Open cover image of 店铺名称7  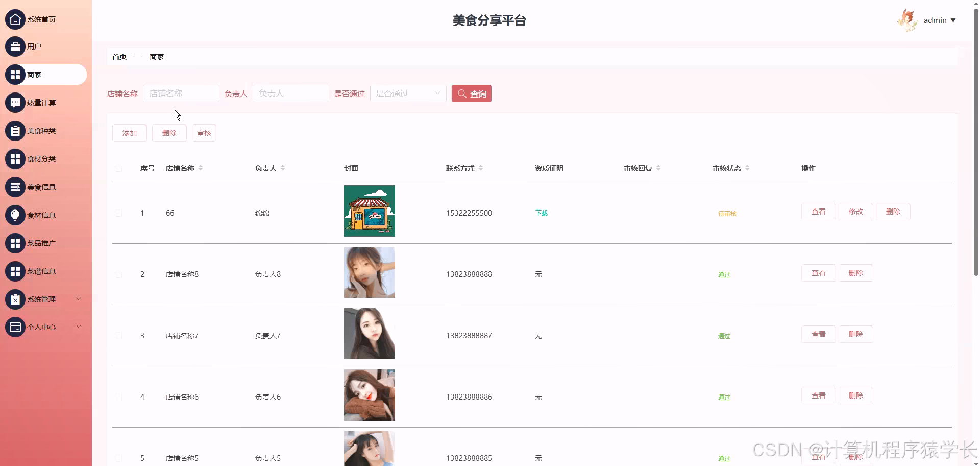tap(370, 334)
